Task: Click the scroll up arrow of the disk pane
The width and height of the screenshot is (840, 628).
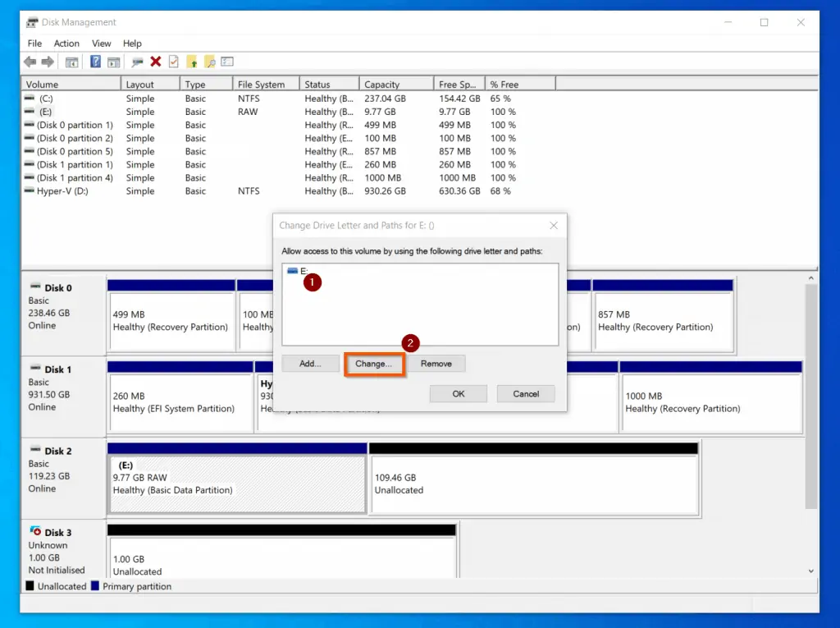Action: coord(811,278)
